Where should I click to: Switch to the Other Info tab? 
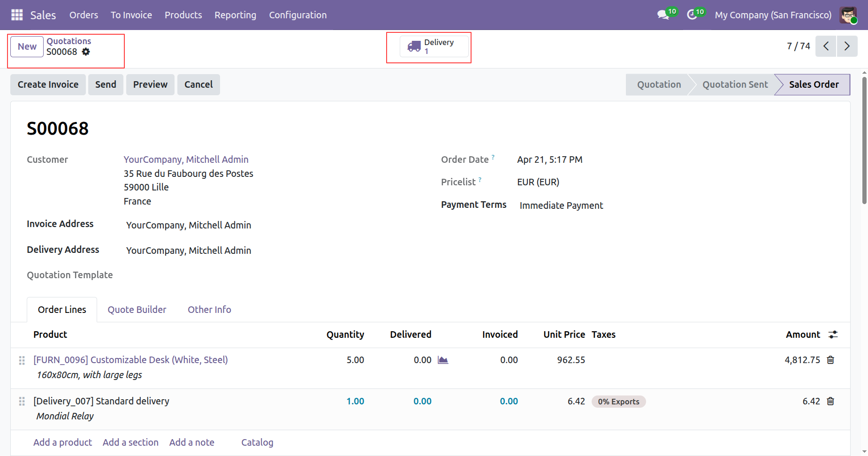pos(209,310)
